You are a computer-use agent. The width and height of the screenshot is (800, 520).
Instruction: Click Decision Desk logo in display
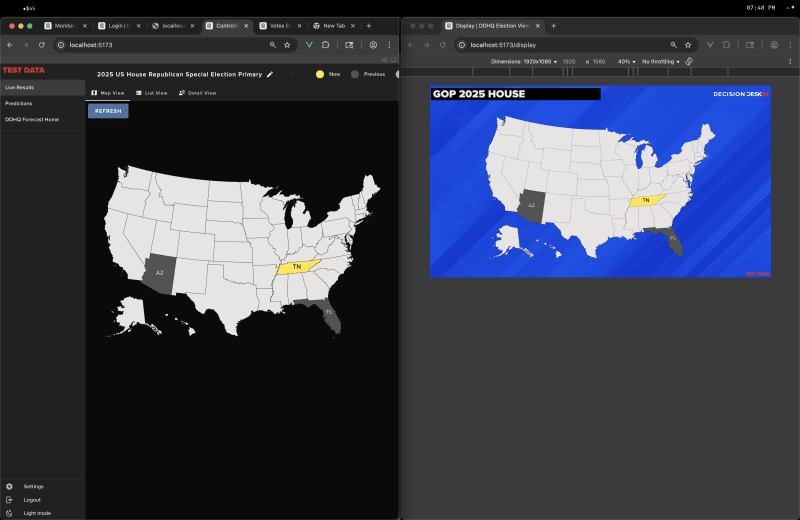click(741, 94)
